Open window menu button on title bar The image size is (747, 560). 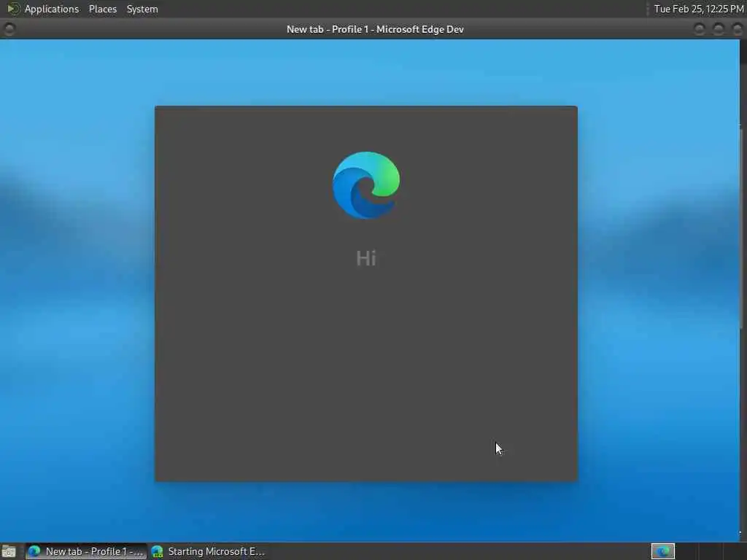coord(9,29)
